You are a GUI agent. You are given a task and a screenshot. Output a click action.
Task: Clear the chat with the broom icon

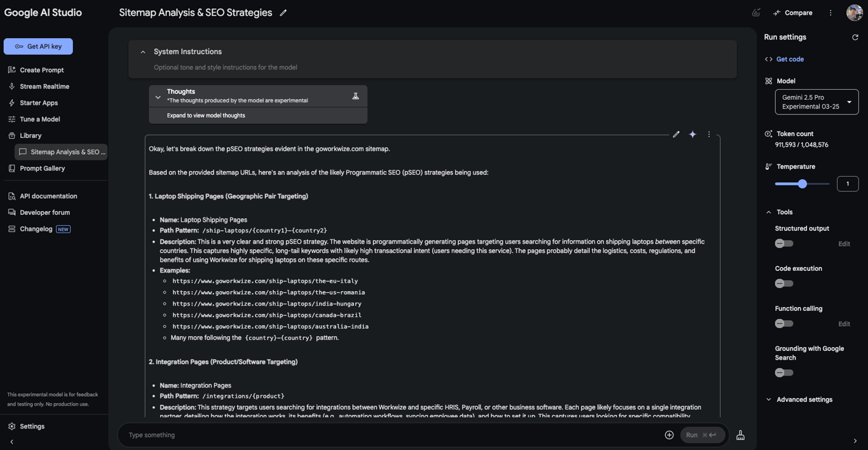tap(740, 435)
